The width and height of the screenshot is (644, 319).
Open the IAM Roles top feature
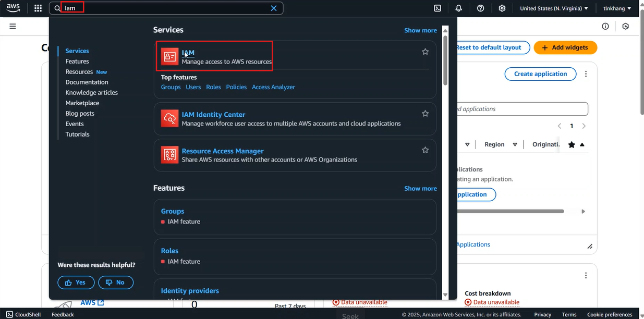[x=214, y=87]
